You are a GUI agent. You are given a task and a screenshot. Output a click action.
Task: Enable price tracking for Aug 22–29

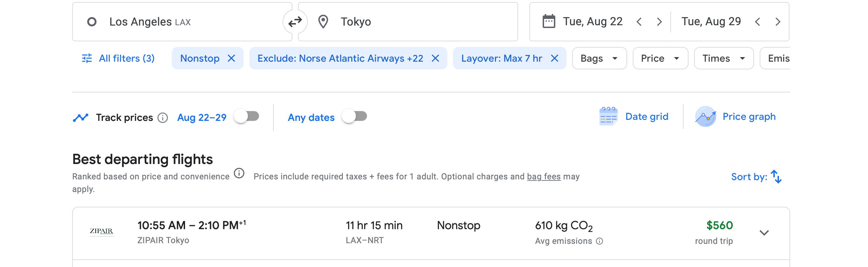pos(247,116)
